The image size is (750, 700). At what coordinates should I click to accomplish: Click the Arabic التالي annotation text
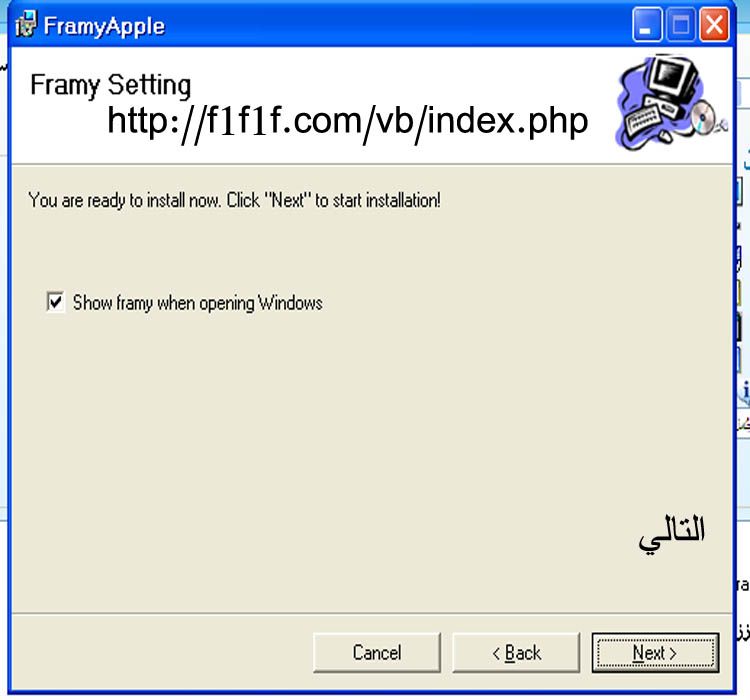(672, 534)
